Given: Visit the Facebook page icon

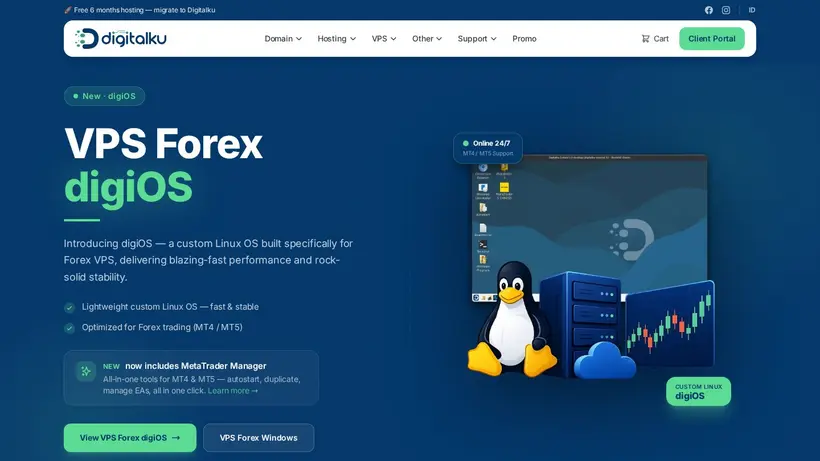Looking at the screenshot, I should (x=709, y=10).
